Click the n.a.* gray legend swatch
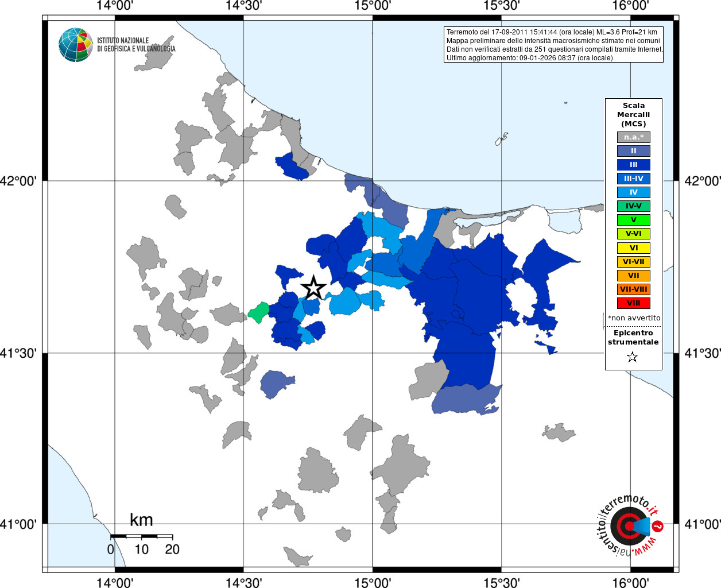Screen dimensions: 721x588 pyautogui.click(x=634, y=137)
